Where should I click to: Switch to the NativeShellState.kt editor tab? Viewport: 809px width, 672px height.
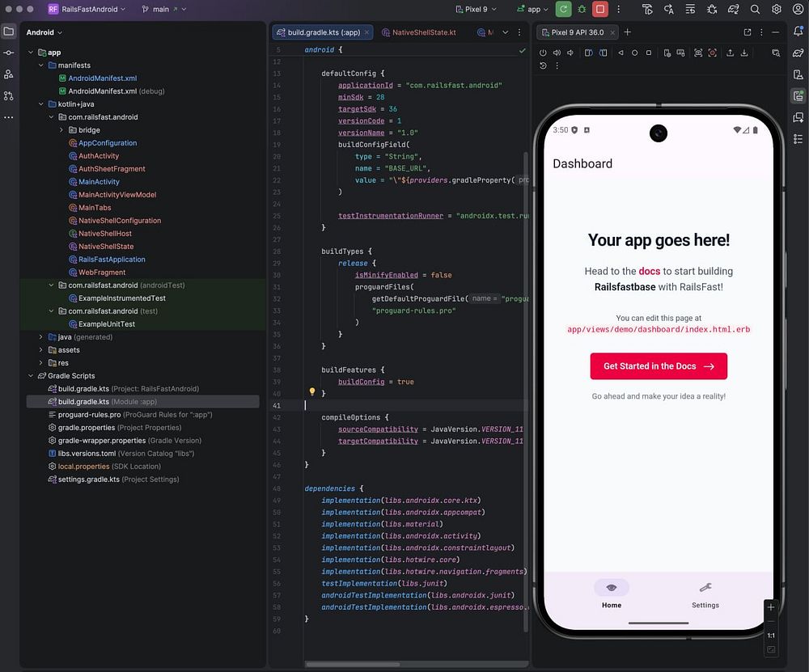(x=419, y=32)
